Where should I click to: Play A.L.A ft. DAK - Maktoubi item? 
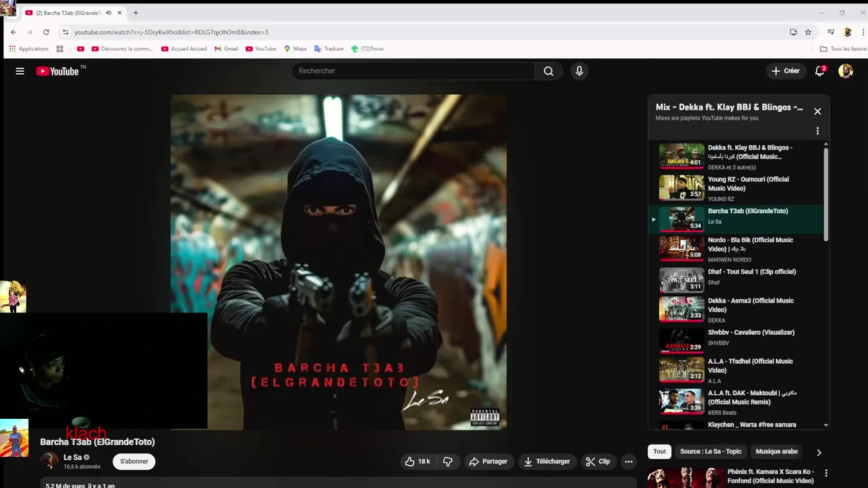pos(736,401)
